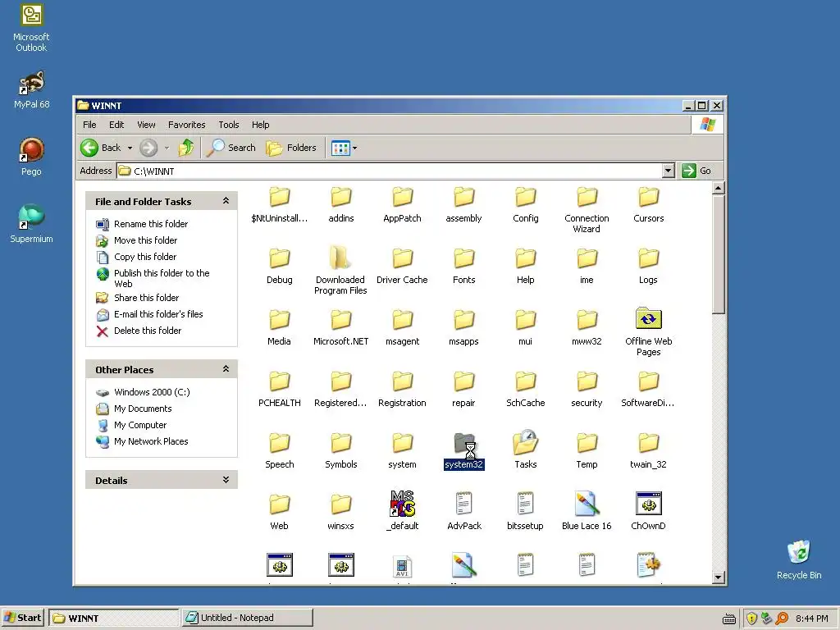
Task: Select the Microsoft.NET folder
Action: tap(340, 326)
